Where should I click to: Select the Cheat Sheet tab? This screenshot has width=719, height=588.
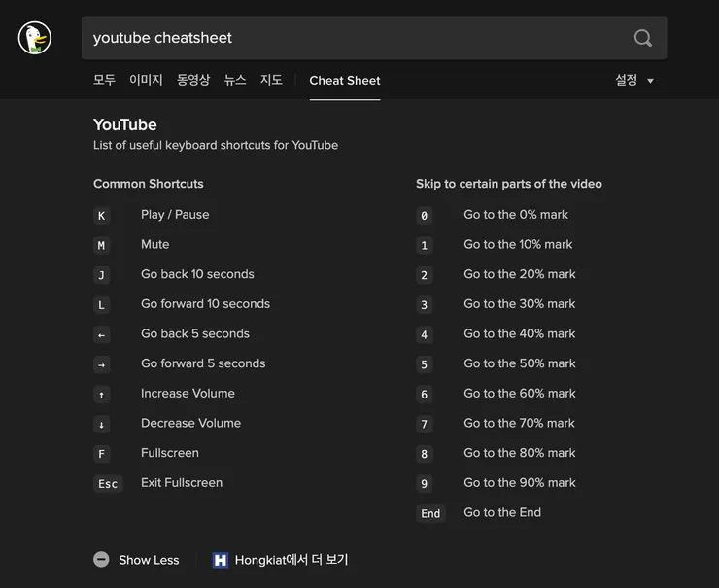point(345,81)
